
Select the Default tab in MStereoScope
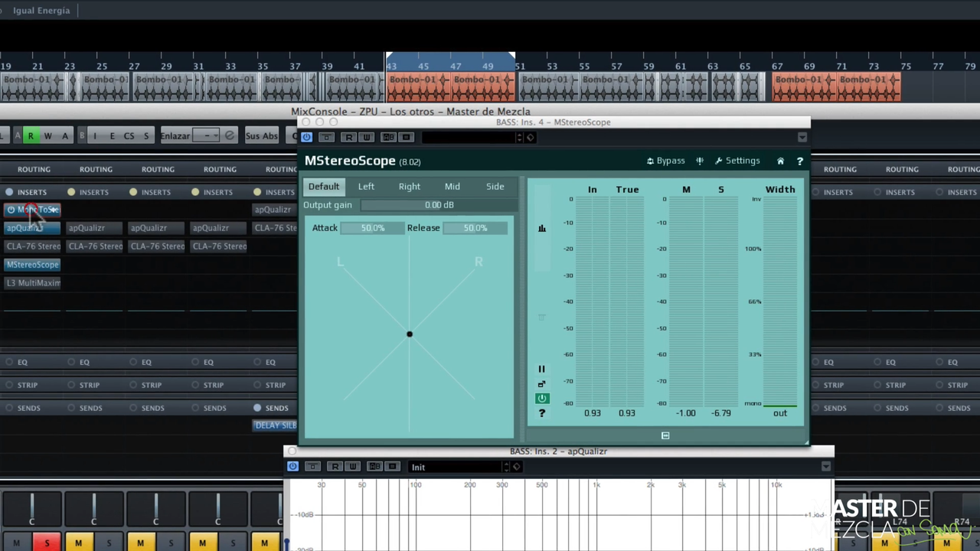[323, 187]
